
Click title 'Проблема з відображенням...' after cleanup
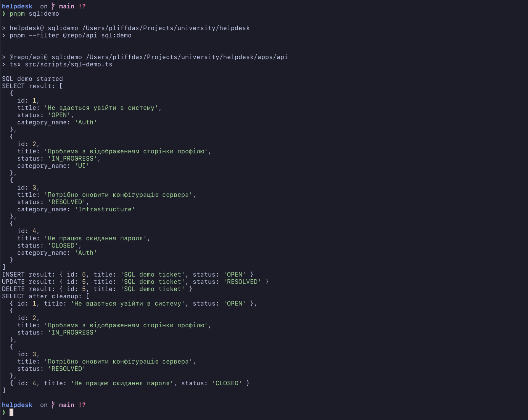(x=126, y=325)
